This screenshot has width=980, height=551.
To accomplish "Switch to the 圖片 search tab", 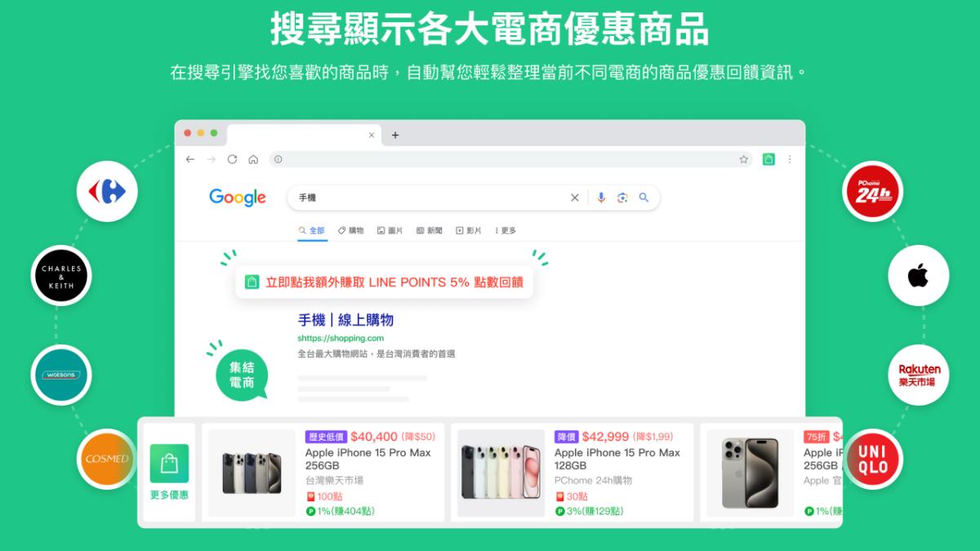I will click(x=390, y=231).
